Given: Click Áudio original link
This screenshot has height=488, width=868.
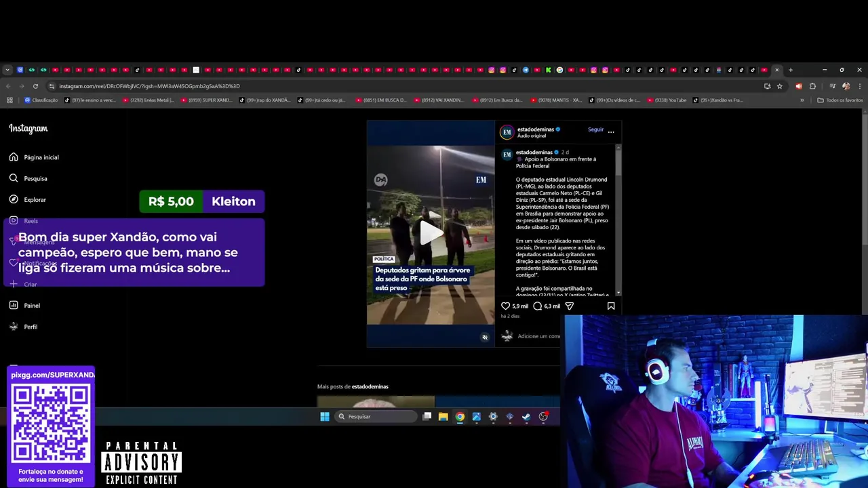Looking at the screenshot, I should (532, 136).
